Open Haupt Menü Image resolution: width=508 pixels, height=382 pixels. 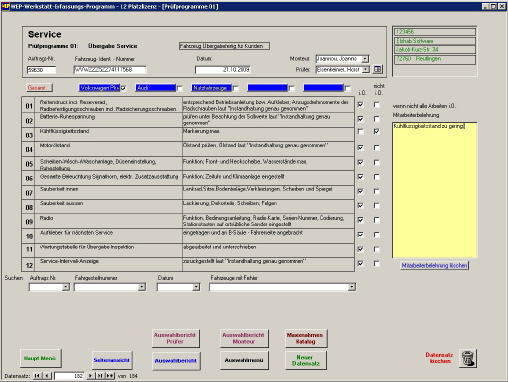pyautogui.click(x=40, y=358)
